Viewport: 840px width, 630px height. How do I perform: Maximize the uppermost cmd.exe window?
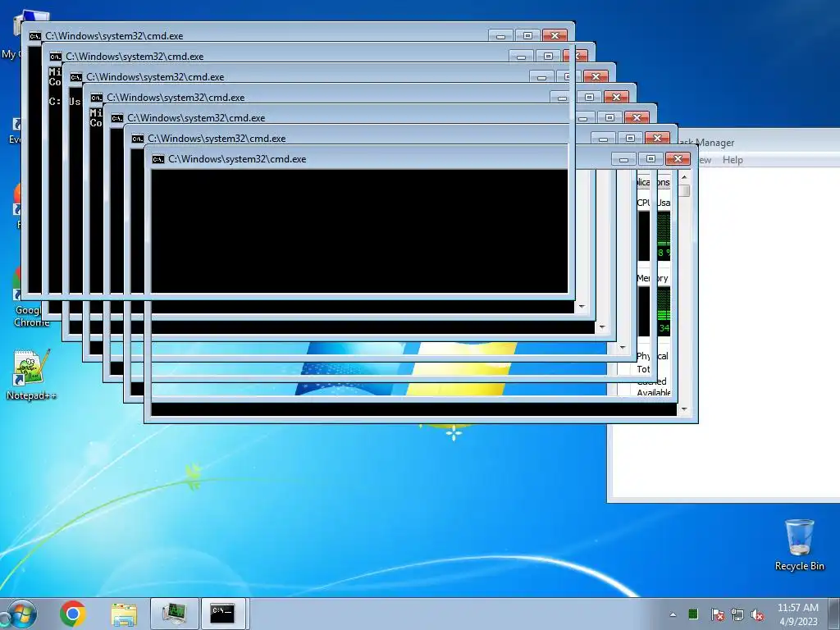(527, 36)
